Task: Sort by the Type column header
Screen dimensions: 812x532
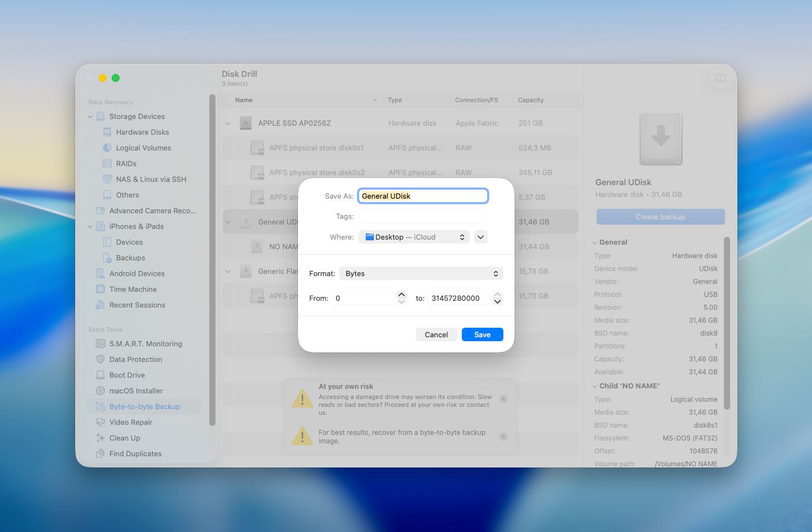Action: (x=416, y=100)
